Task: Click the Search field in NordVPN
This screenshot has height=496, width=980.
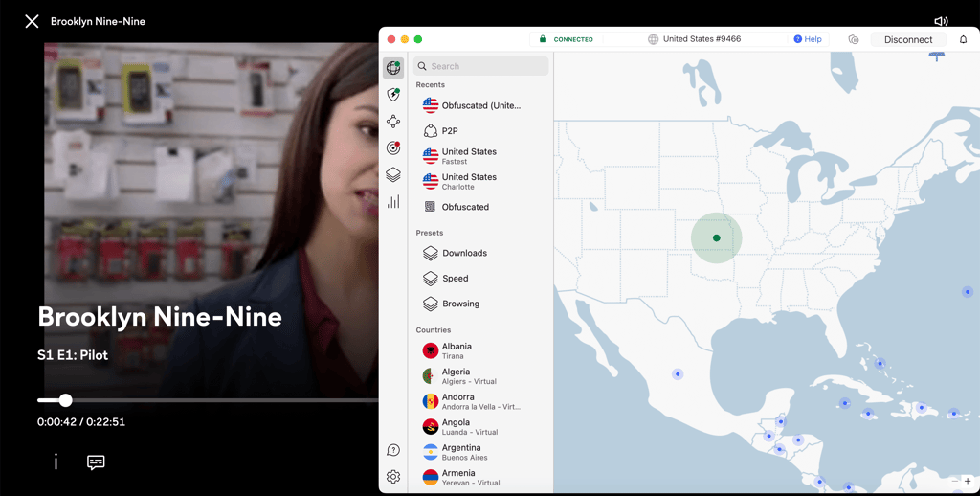Action: click(x=481, y=66)
